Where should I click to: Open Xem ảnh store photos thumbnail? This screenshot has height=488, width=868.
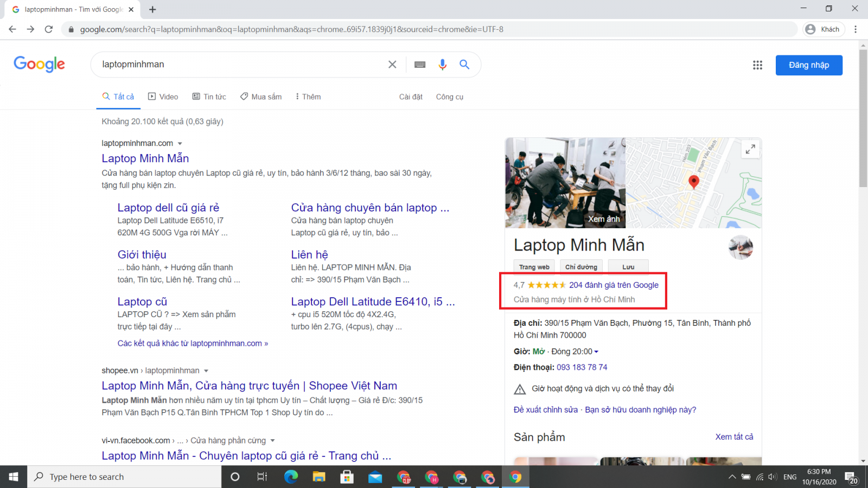pos(565,183)
